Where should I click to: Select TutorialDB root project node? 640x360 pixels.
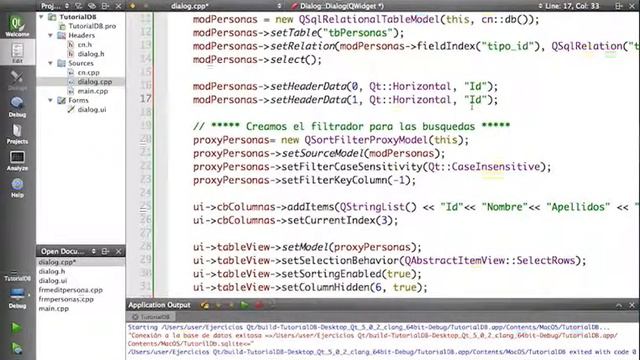tap(78, 17)
